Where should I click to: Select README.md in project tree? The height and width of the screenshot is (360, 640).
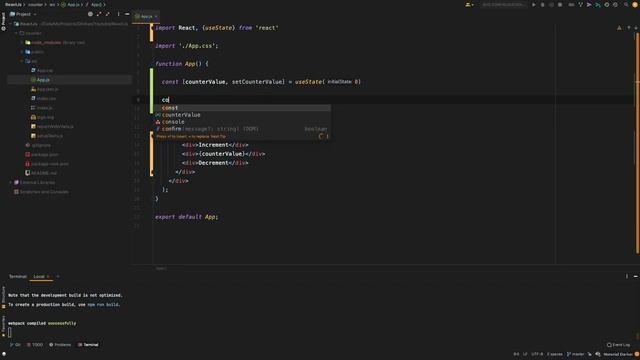click(41, 173)
